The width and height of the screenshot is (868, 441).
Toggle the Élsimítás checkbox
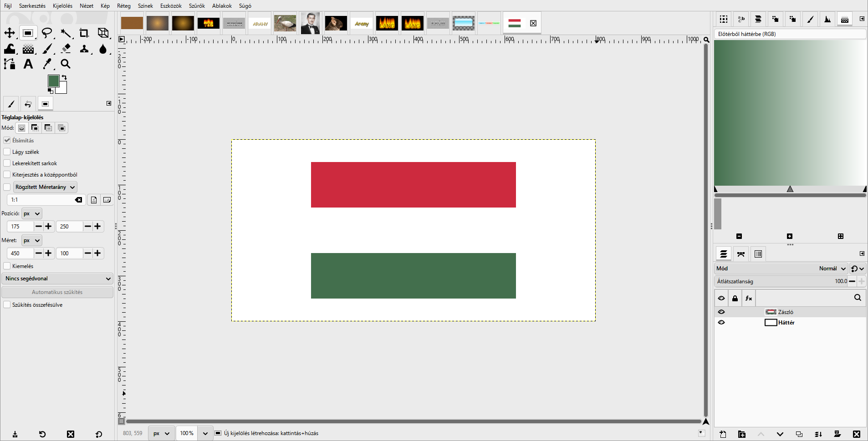[x=7, y=140]
